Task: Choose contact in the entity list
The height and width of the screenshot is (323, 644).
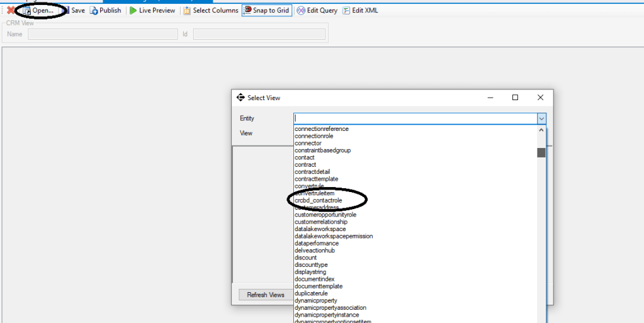Action: [x=305, y=157]
